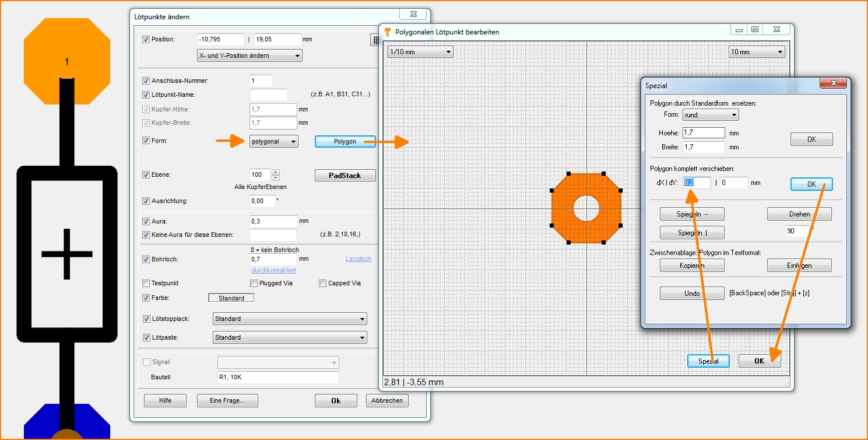Click the Spezial button in polygon editor

click(x=708, y=361)
